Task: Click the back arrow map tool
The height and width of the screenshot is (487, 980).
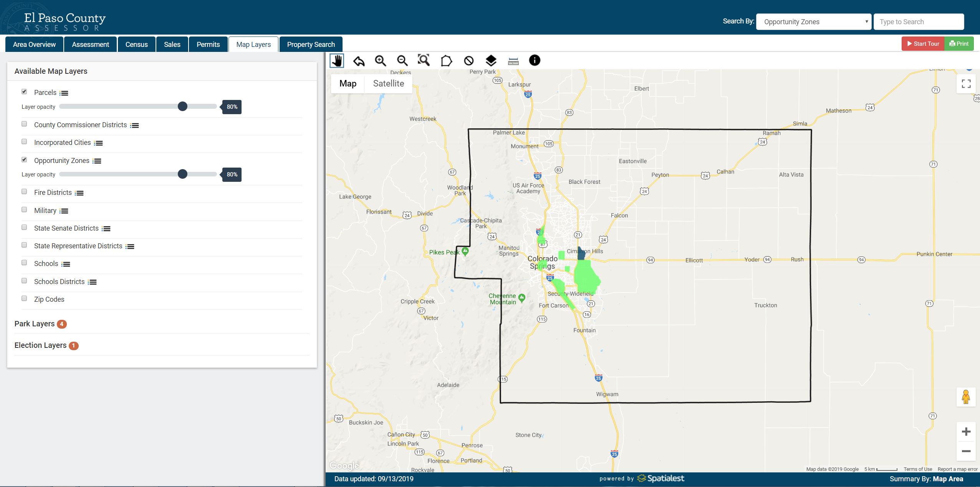Action: coord(359,61)
